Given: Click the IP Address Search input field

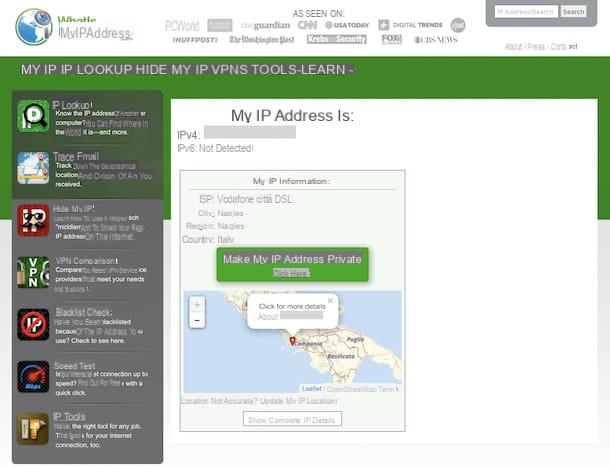Looking at the screenshot, I should 526,12.
